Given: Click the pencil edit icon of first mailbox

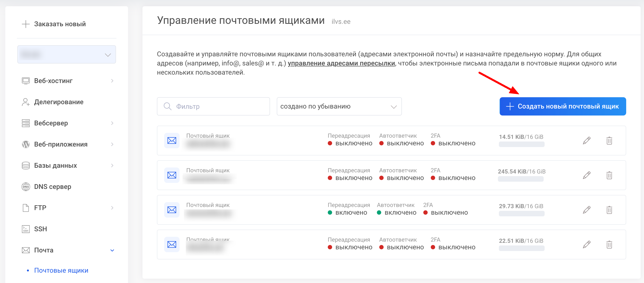Looking at the screenshot, I should click(586, 141).
